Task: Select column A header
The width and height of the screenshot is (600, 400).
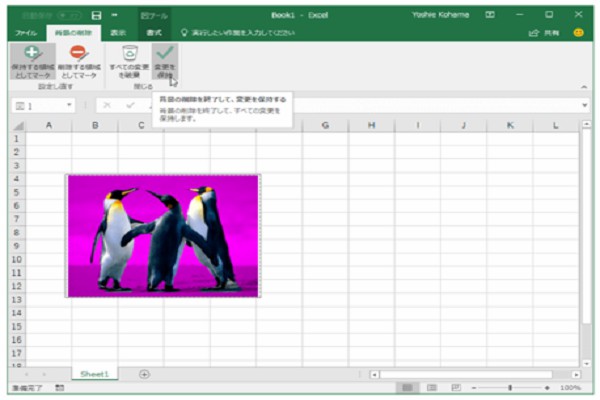Action: (x=49, y=126)
